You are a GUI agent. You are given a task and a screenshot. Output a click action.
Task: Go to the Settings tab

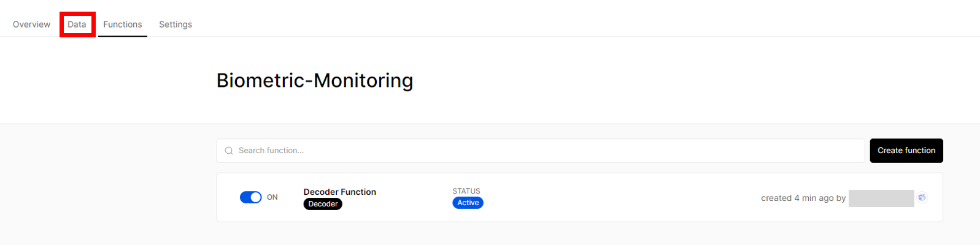(176, 24)
